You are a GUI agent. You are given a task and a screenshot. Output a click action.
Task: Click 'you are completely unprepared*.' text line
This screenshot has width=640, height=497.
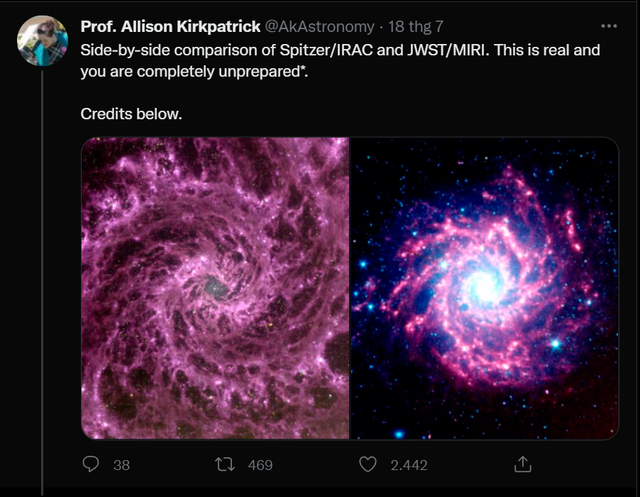(194, 71)
